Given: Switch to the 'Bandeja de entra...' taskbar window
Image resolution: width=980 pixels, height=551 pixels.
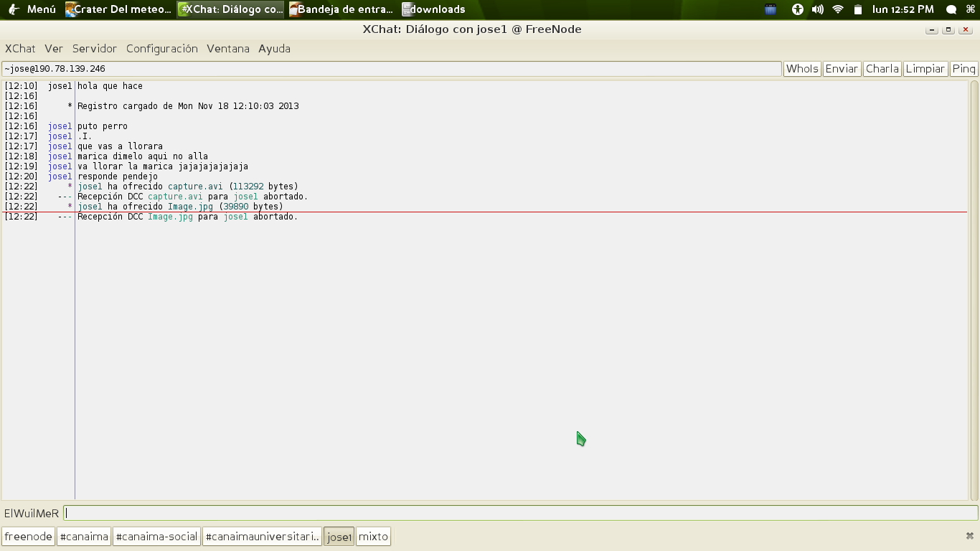Looking at the screenshot, I should coord(341,9).
